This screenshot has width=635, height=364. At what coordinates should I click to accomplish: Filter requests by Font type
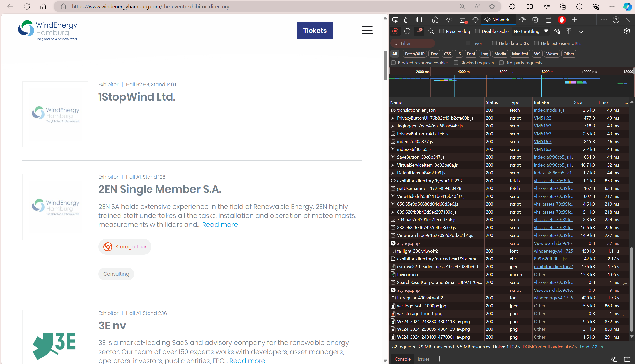(x=471, y=54)
